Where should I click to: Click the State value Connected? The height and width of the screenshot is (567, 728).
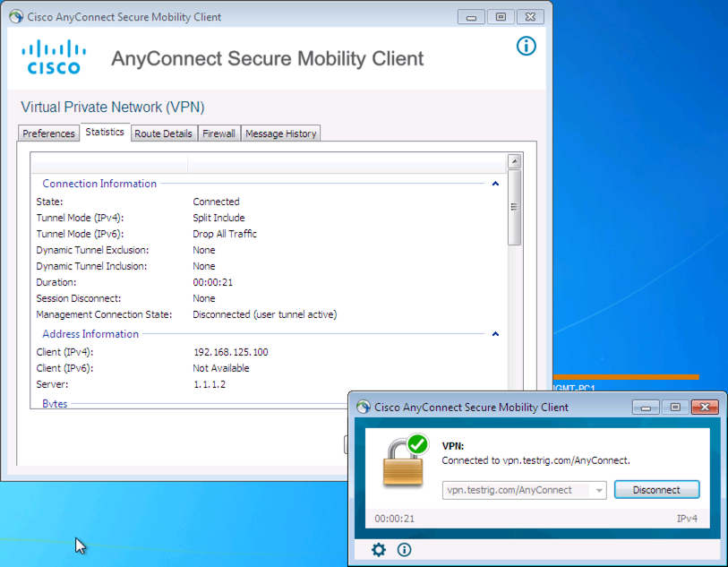pos(216,202)
